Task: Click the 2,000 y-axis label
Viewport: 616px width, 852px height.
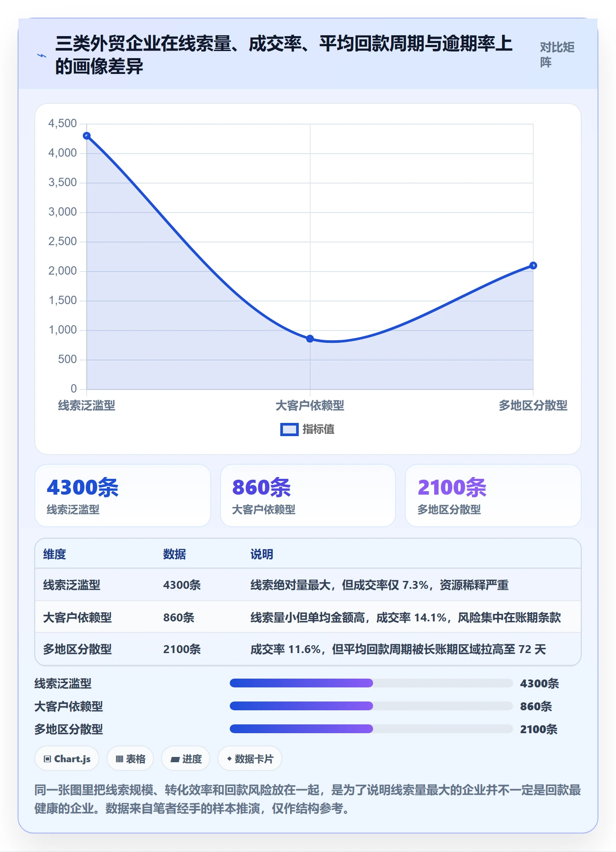Action: coord(62,271)
